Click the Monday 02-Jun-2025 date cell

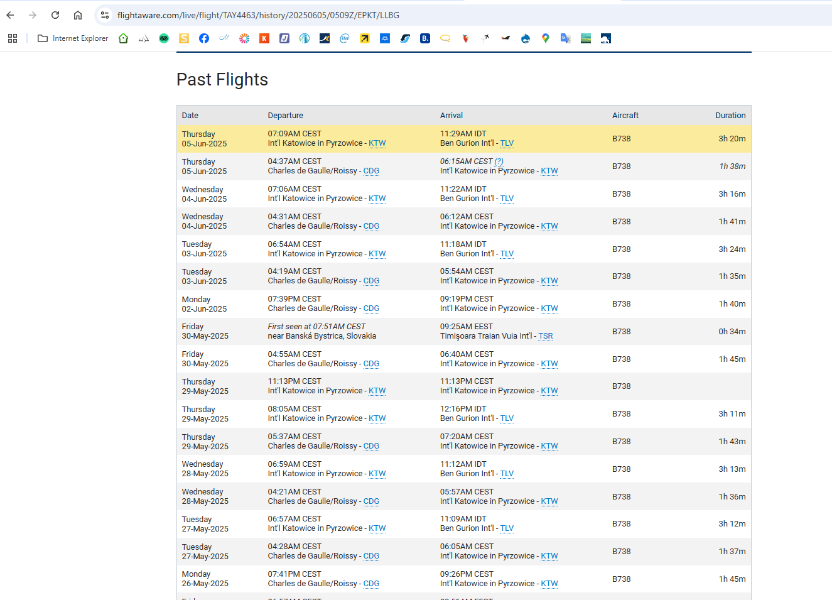pos(204,304)
